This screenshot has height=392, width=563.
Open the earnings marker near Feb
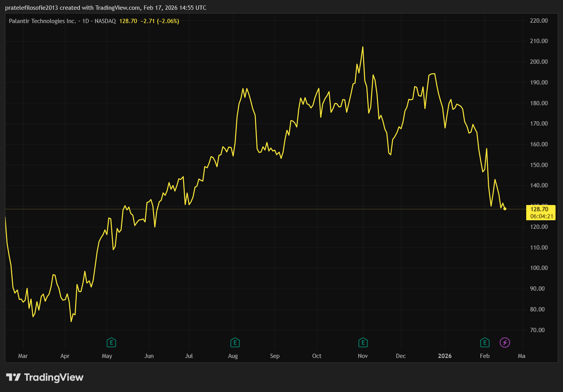point(485,343)
